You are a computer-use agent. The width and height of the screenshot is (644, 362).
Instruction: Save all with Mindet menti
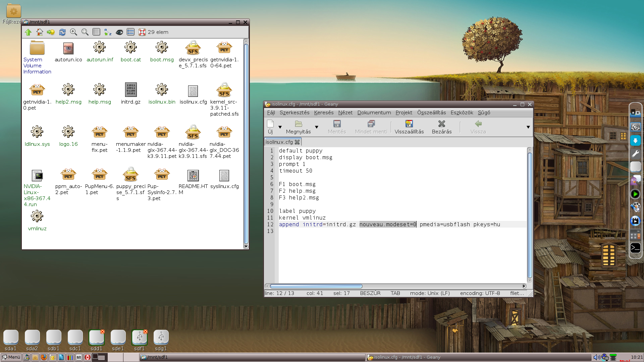(x=371, y=127)
